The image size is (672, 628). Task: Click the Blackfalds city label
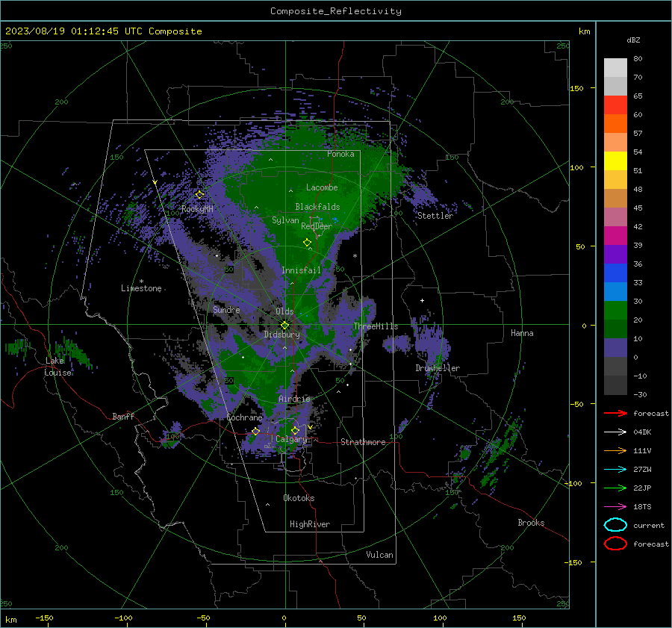tap(317, 207)
